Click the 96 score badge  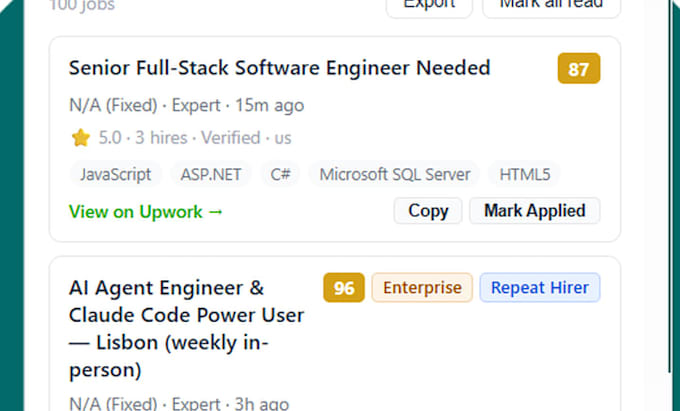click(x=344, y=287)
